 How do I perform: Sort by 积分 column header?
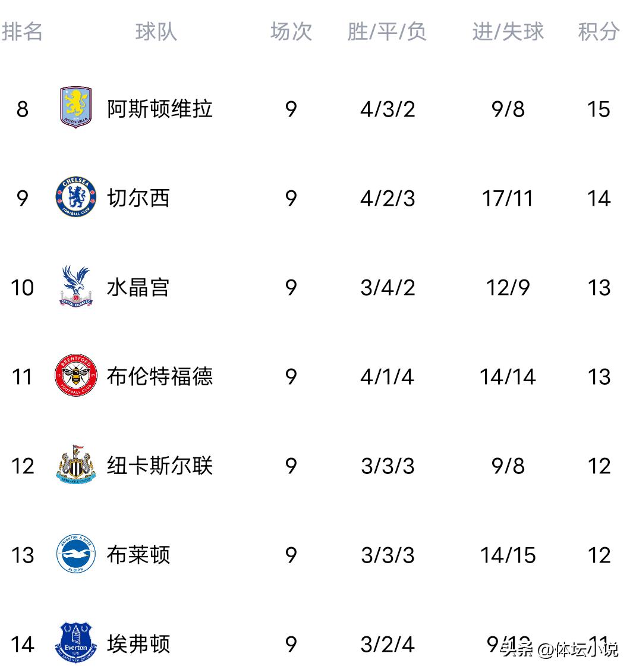[x=599, y=32]
